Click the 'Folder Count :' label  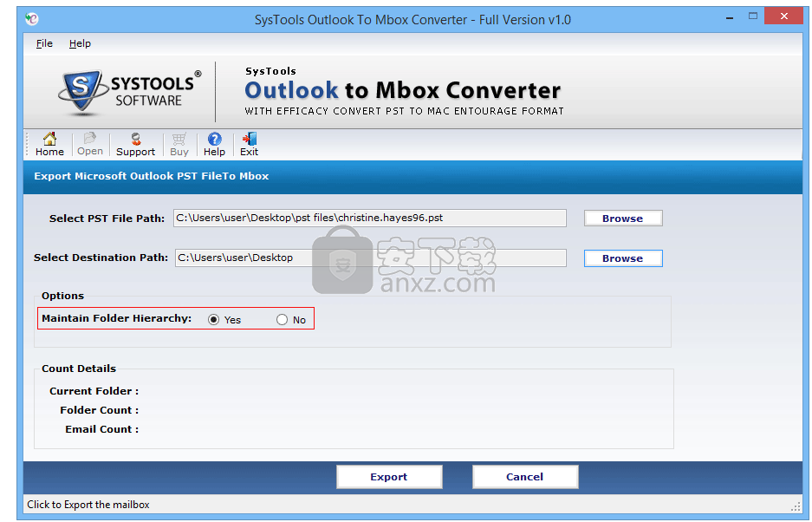tap(99, 410)
